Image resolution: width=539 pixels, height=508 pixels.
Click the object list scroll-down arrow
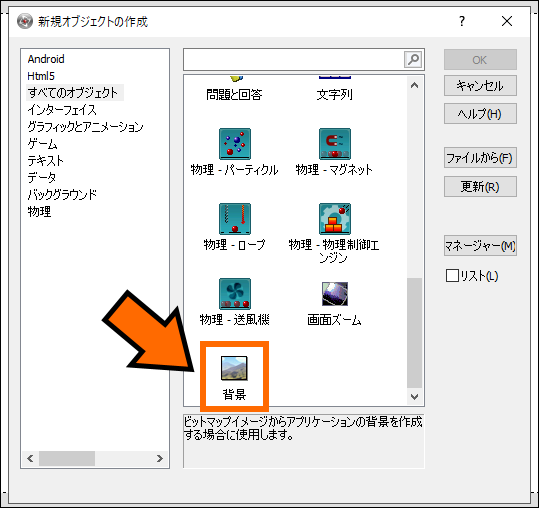coord(415,397)
